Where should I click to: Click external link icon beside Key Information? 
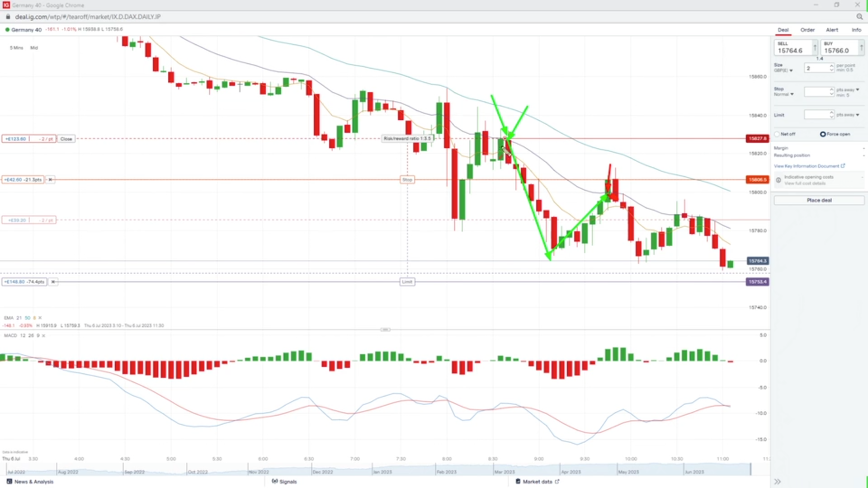[x=843, y=166]
